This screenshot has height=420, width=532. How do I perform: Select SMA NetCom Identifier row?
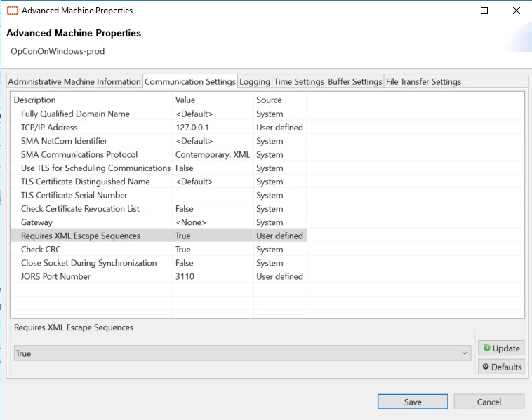point(159,141)
